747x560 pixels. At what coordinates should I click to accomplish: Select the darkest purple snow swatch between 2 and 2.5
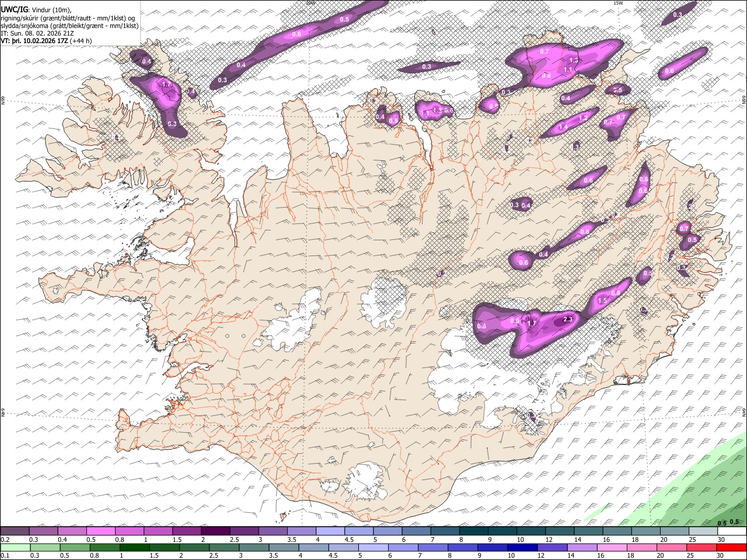[x=215, y=531]
